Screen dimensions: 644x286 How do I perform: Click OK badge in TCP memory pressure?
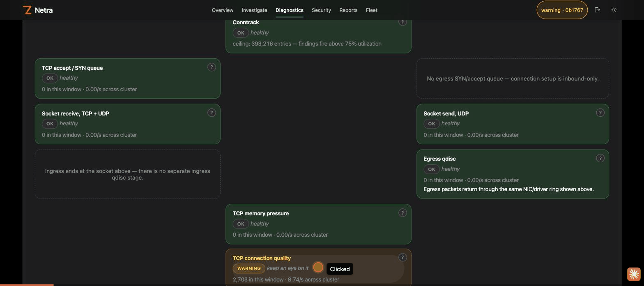[241, 224]
